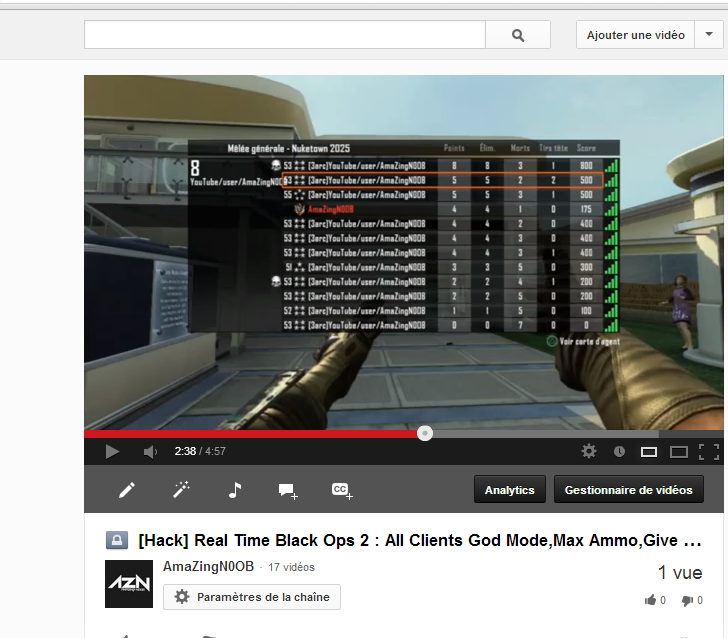Click the red progress bar scrubber handle

click(x=424, y=433)
